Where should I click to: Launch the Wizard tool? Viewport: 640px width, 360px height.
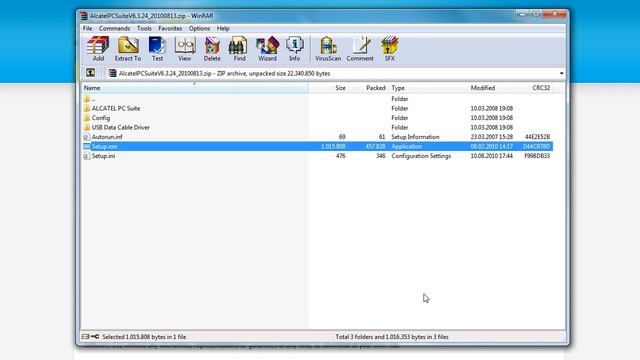pyautogui.click(x=267, y=49)
